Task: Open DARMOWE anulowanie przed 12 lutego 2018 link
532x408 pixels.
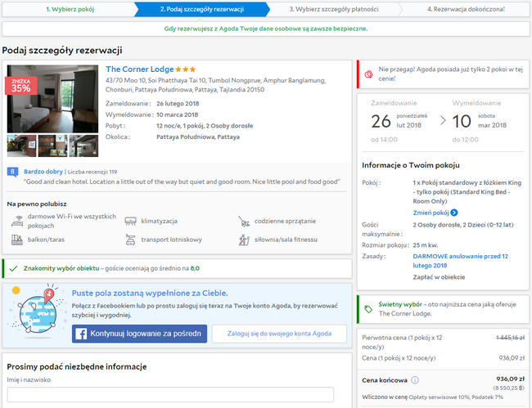Action: coord(461,261)
